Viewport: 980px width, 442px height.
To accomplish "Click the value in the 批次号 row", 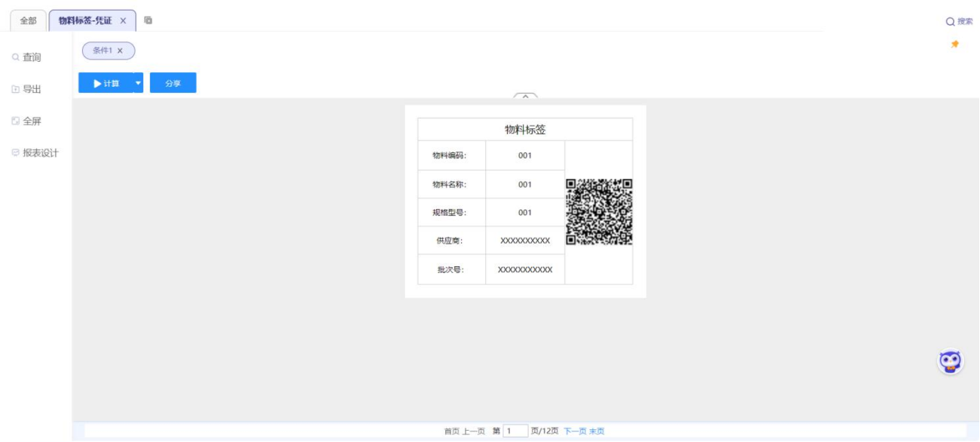I will pyautogui.click(x=525, y=269).
